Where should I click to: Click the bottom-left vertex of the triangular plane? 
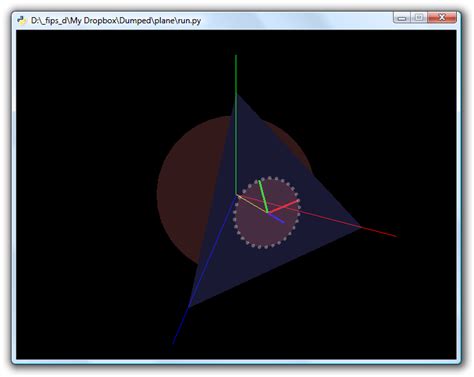[189, 306]
